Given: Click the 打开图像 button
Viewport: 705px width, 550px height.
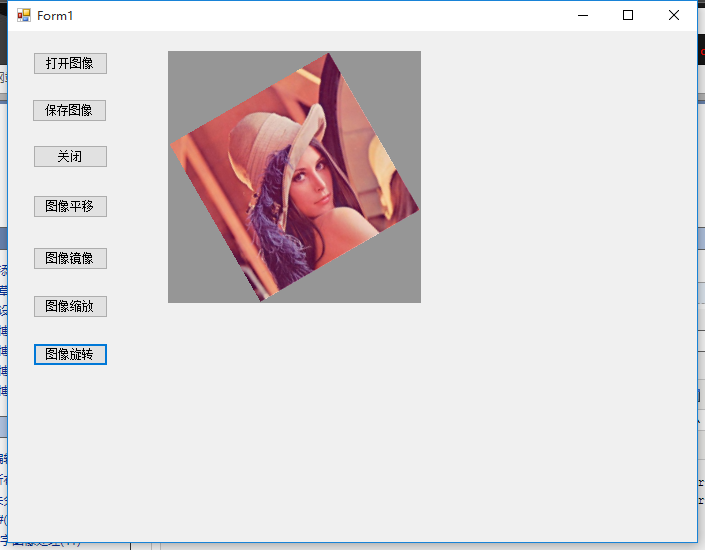Looking at the screenshot, I should click(70, 63).
